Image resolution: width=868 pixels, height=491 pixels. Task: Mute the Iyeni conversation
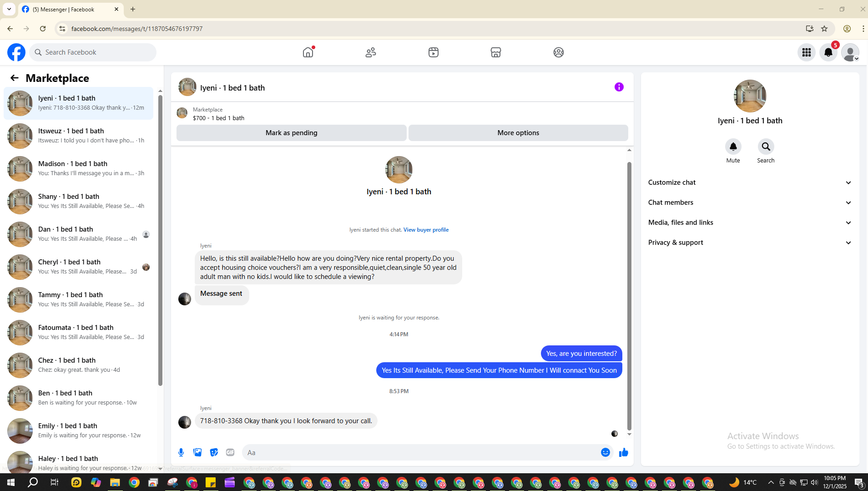click(x=733, y=147)
